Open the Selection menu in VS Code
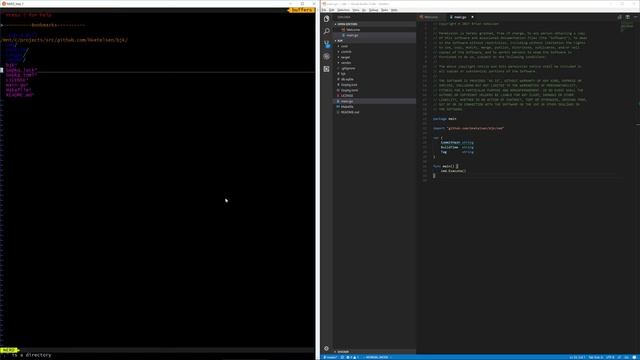Image resolution: width=640 pixels, height=360 pixels. (x=343, y=10)
